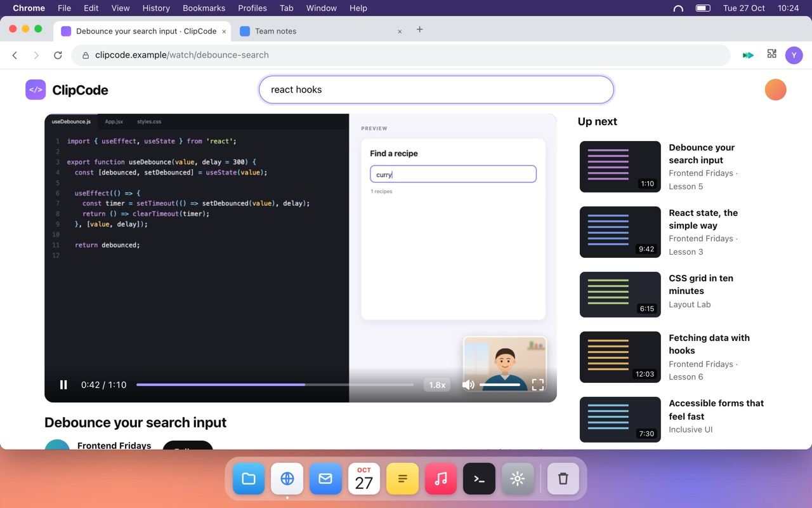Open the History menu

[x=156, y=8]
